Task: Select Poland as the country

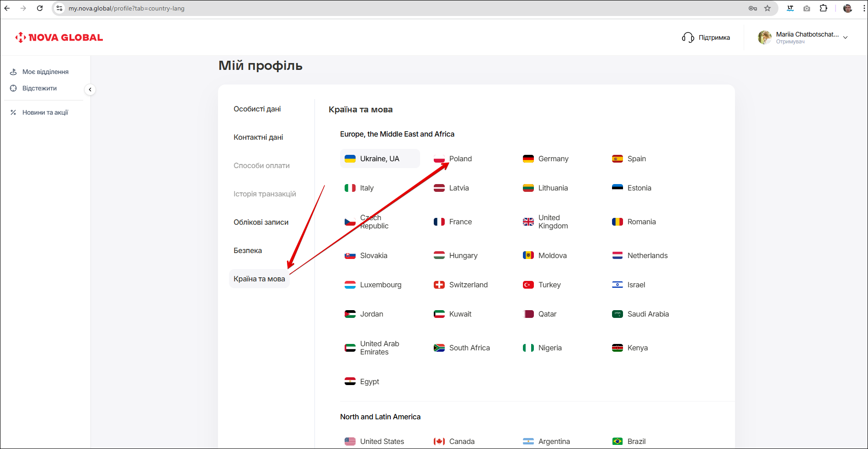Action: coord(460,159)
